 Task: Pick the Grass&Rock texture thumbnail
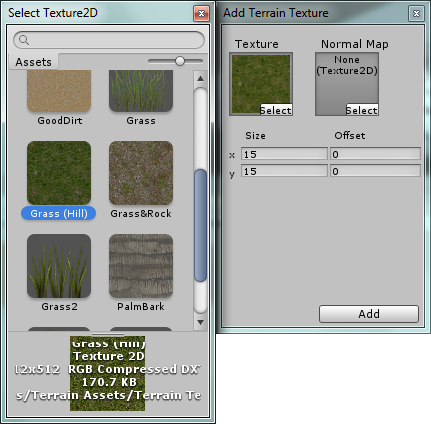(141, 173)
